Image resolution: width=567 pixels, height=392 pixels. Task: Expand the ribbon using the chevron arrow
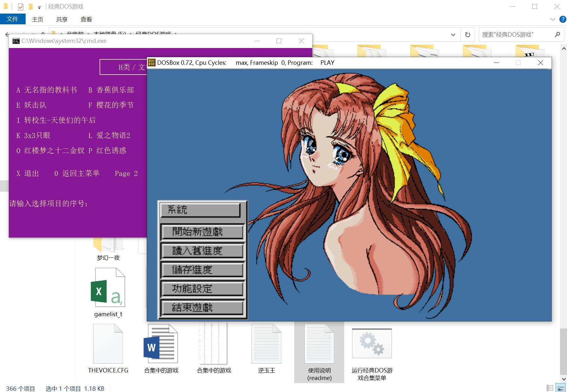pos(552,19)
